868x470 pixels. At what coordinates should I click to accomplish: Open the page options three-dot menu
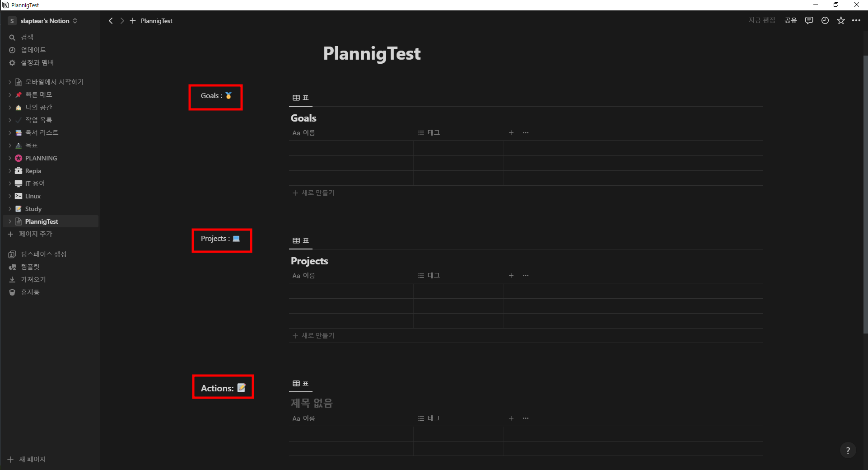[x=856, y=20]
